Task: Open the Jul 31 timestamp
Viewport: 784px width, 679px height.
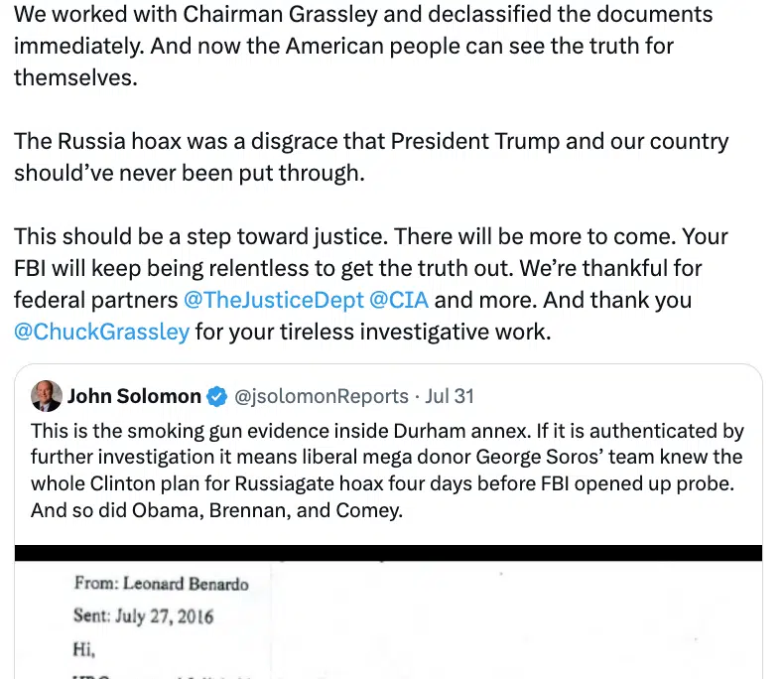Action: 450,397
